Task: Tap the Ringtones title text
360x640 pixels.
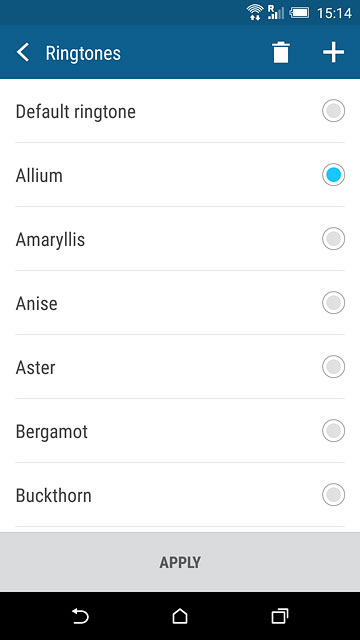Action: tap(83, 53)
